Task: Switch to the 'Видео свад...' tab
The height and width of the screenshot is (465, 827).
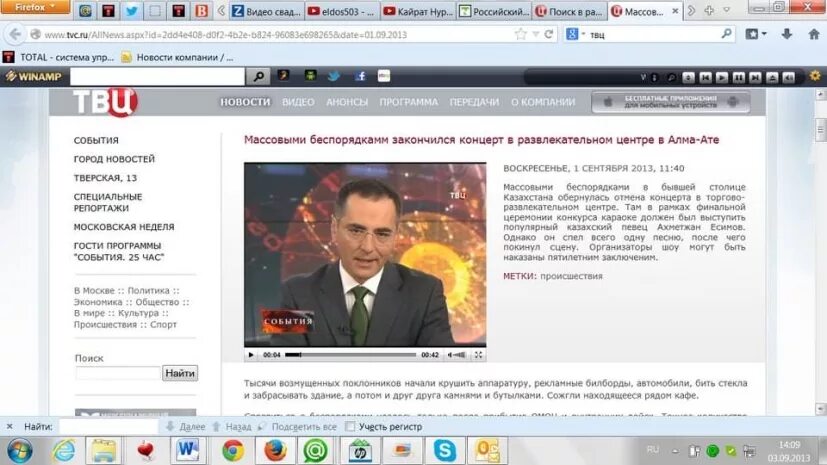Action: (x=267, y=11)
